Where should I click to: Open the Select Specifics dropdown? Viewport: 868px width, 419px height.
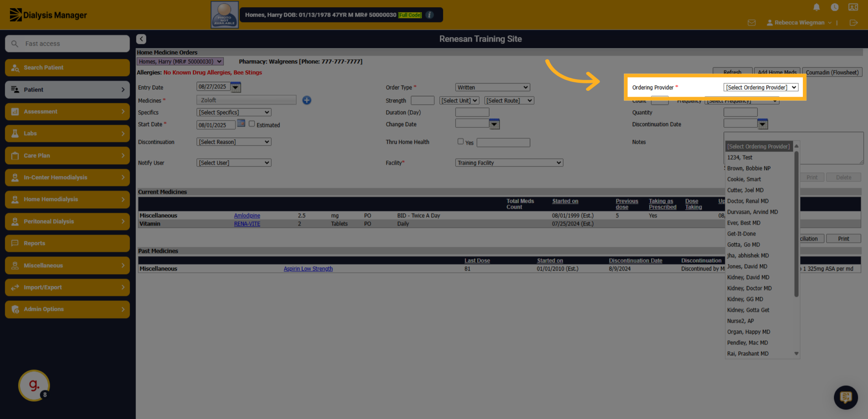tap(234, 112)
